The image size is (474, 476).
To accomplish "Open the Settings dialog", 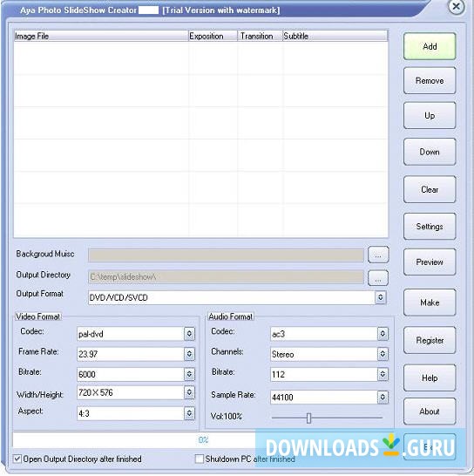I will click(430, 227).
